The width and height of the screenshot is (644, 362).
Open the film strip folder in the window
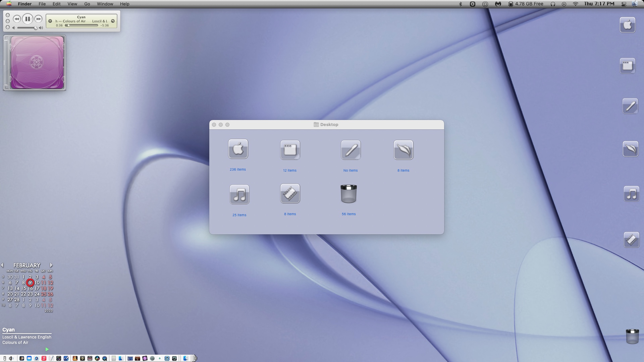point(290,193)
